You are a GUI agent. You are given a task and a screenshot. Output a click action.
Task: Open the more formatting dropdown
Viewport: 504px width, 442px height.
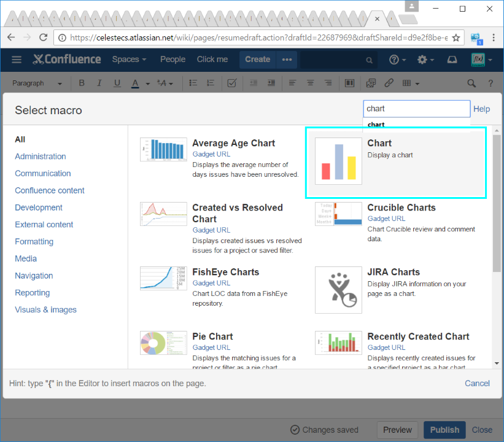click(x=165, y=83)
